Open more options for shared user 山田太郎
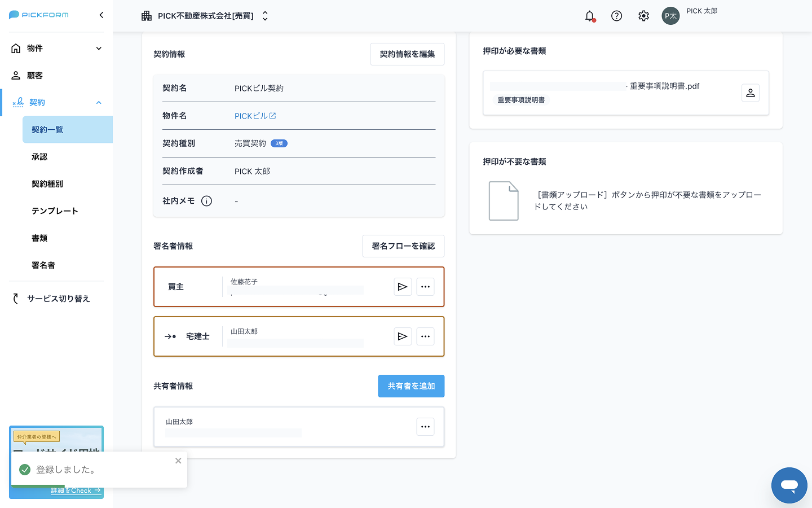 coord(425,427)
